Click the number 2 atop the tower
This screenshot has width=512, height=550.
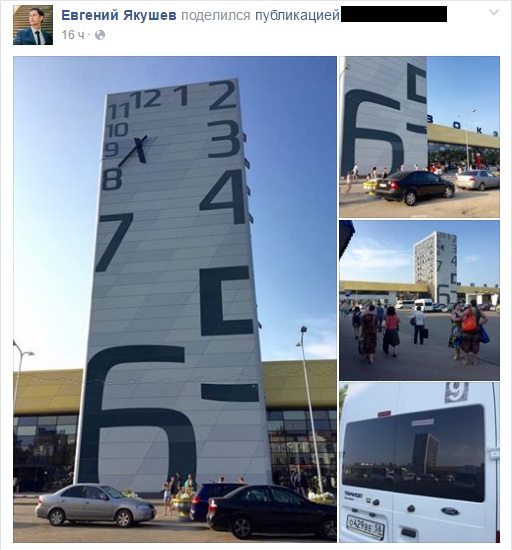(x=222, y=95)
